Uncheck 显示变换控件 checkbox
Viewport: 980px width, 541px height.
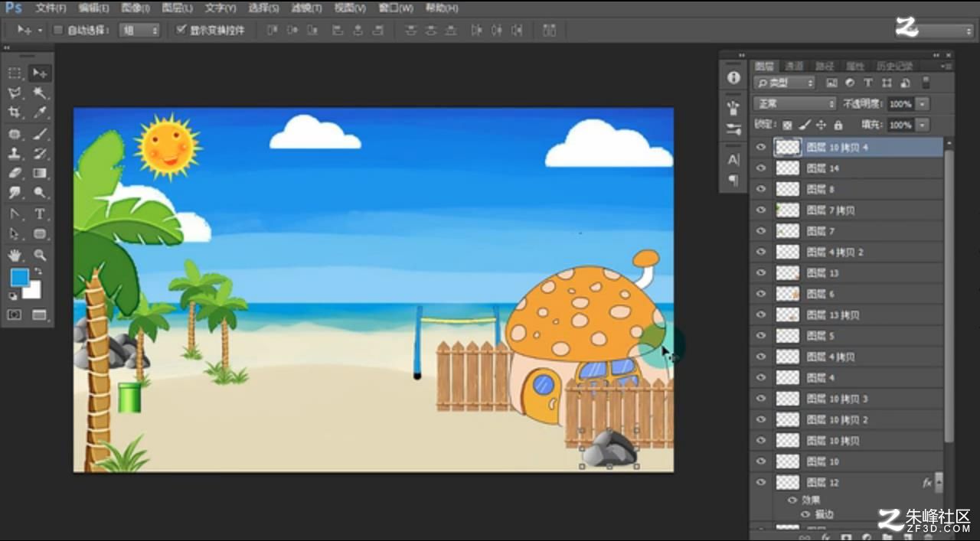181,30
